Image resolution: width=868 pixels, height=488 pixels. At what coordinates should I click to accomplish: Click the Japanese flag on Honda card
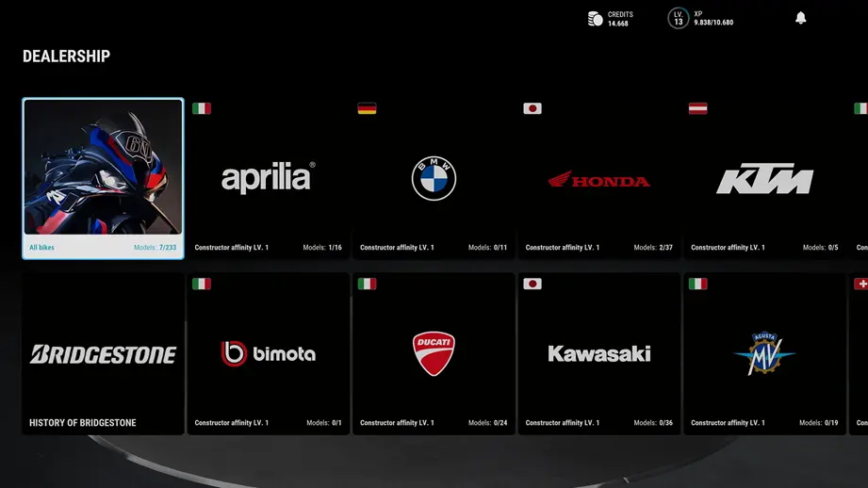click(x=532, y=108)
